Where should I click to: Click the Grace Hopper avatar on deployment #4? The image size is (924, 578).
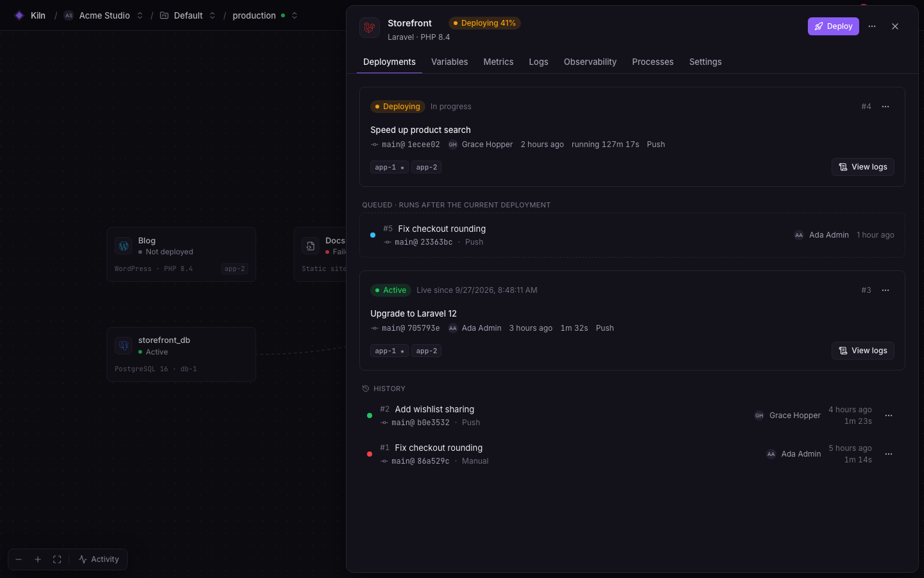click(453, 144)
